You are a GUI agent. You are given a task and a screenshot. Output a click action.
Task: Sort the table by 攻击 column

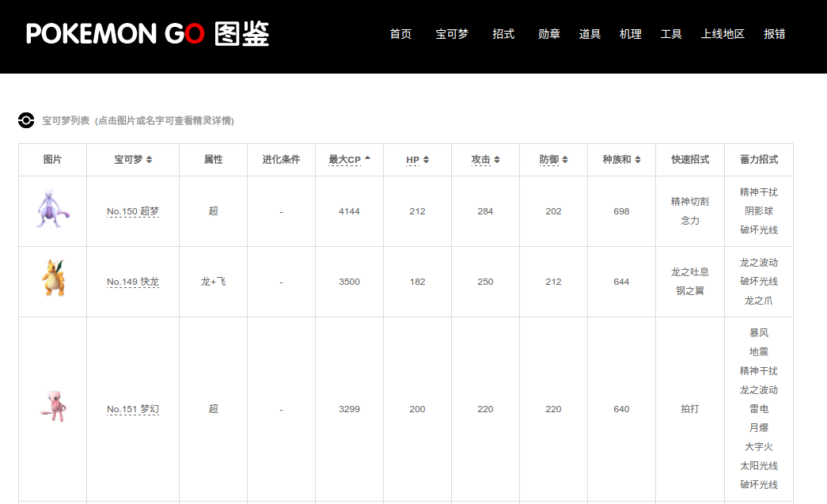coord(485,159)
